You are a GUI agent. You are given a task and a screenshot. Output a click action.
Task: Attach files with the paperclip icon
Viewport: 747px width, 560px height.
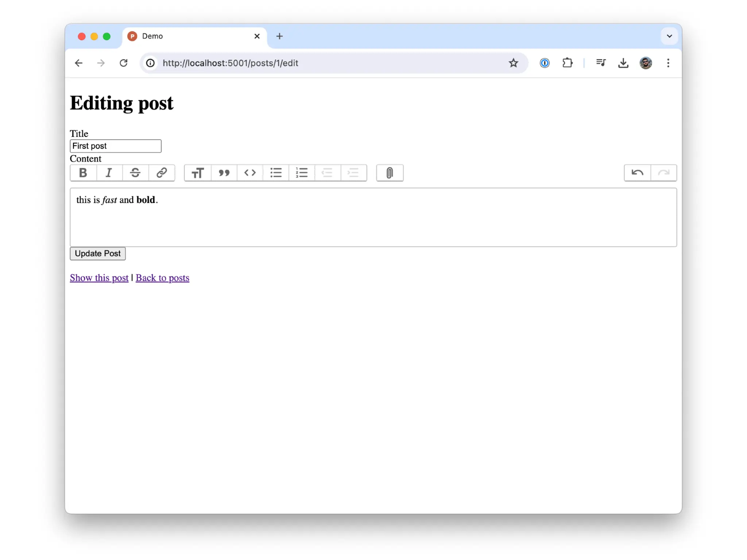click(390, 173)
